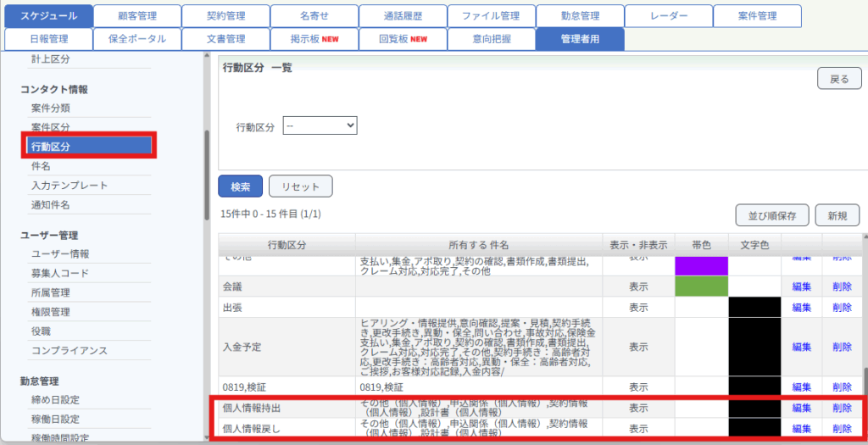This screenshot has height=445, width=868.
Task: Switch to the 契約管理 tab
Action: point(225,16)
